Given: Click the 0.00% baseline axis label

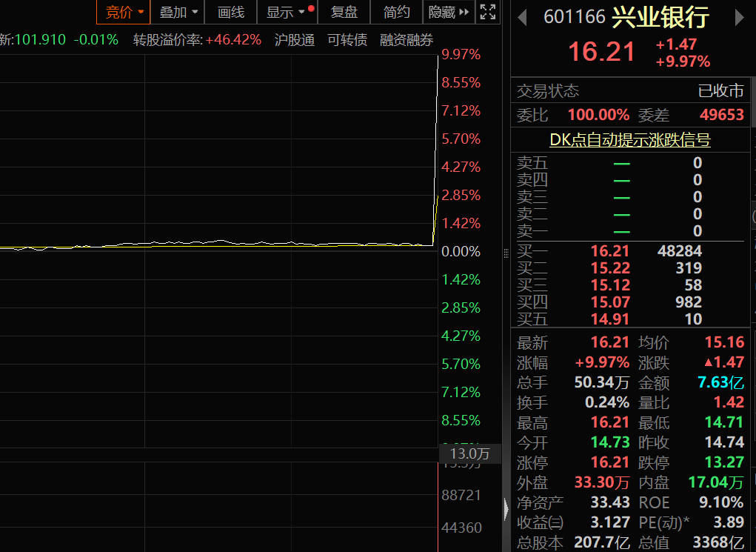Looking at the screenshot, I should pos(461,251).
